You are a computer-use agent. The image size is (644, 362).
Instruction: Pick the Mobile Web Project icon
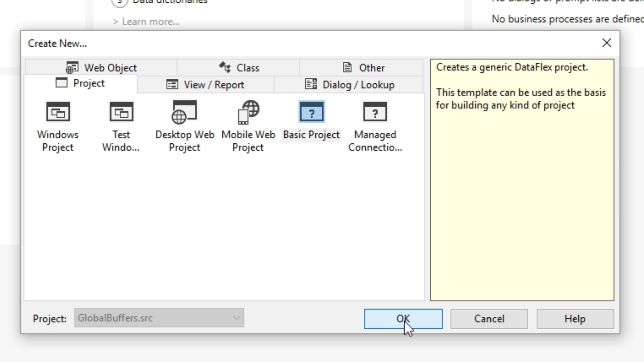(248, 112)
